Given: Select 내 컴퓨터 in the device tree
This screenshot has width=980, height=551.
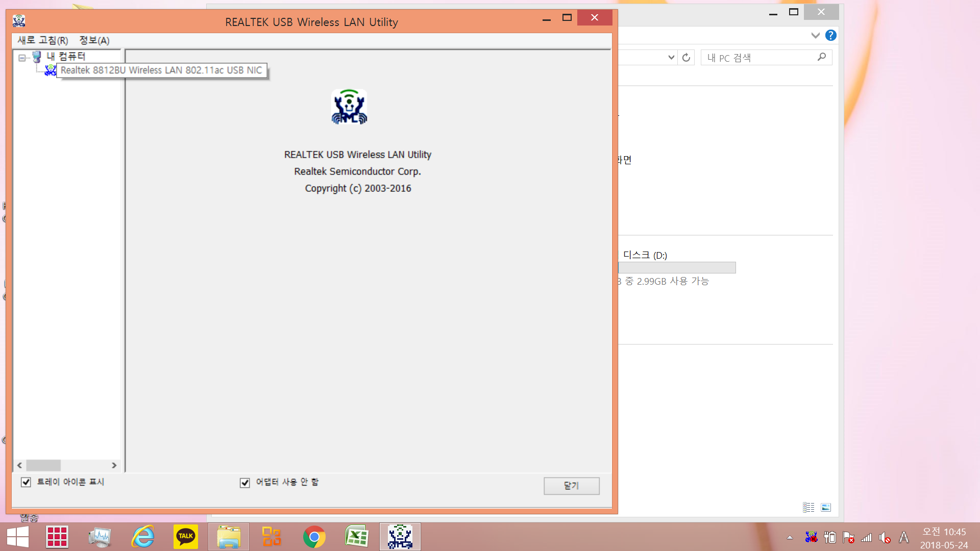Looking at the screenshot, I should click(x=66, y=56).
